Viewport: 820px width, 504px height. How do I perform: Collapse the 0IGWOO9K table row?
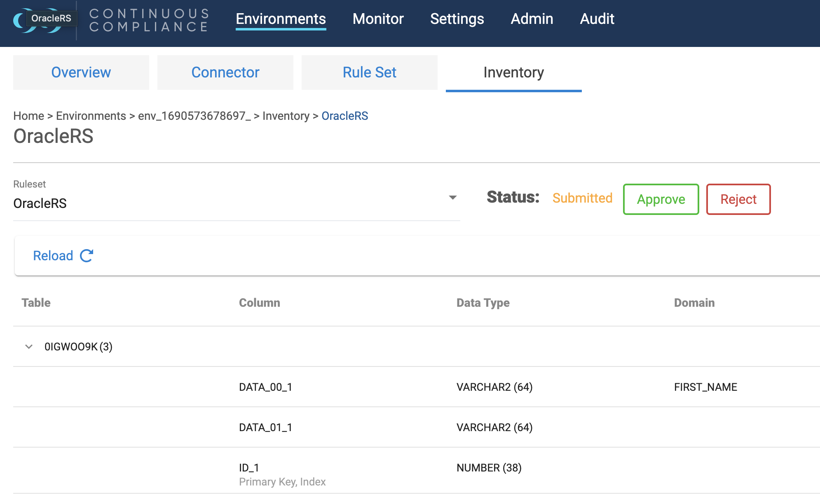click(29, 347)
